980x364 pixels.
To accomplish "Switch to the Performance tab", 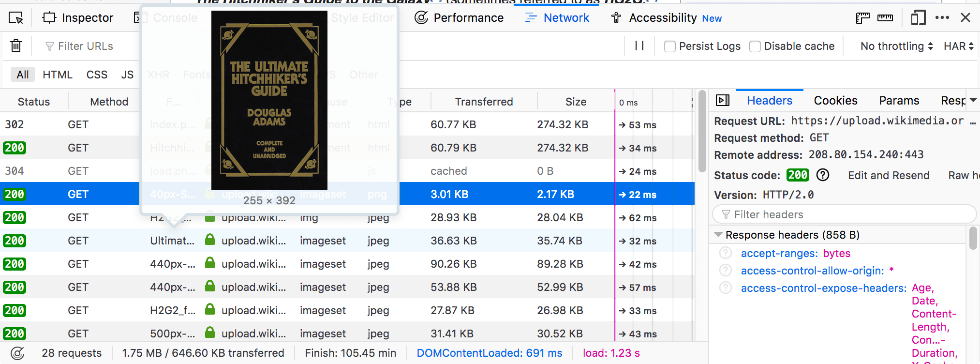I will pos(459,18).
